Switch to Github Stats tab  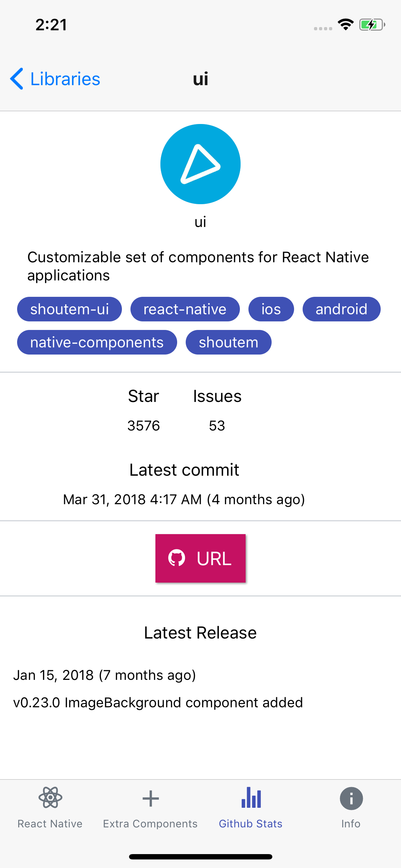coord(251,808)
